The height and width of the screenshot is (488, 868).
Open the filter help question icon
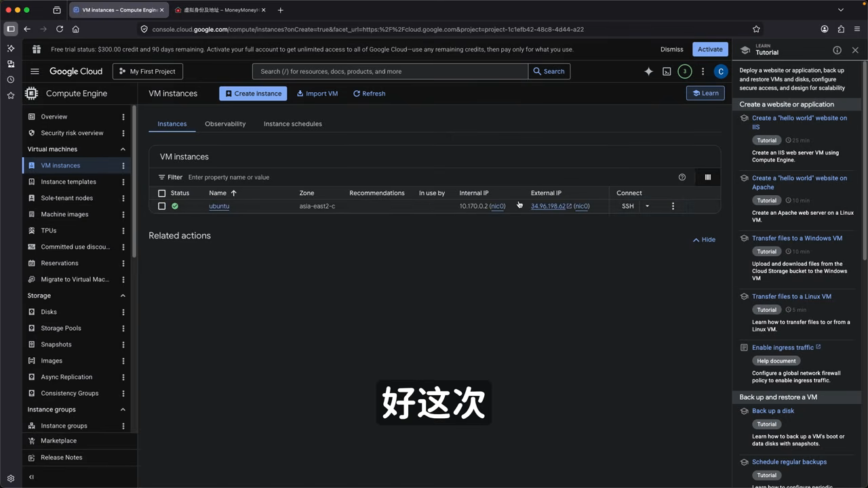pyautogui.click(x=682, y=177)
